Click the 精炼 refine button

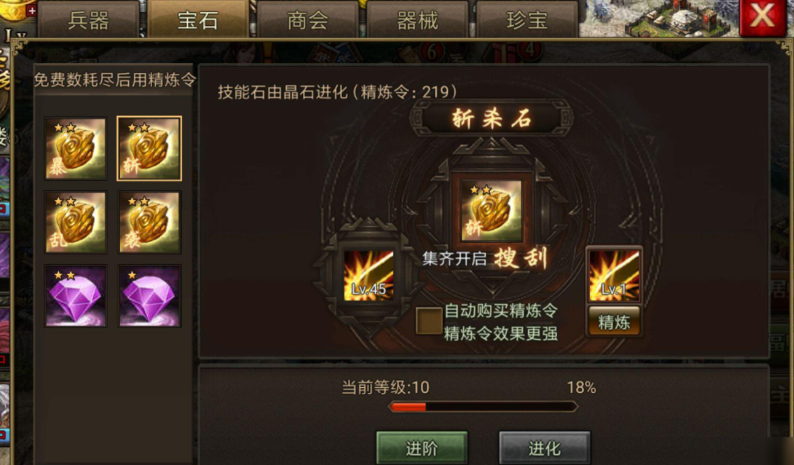tap(614, 322)
